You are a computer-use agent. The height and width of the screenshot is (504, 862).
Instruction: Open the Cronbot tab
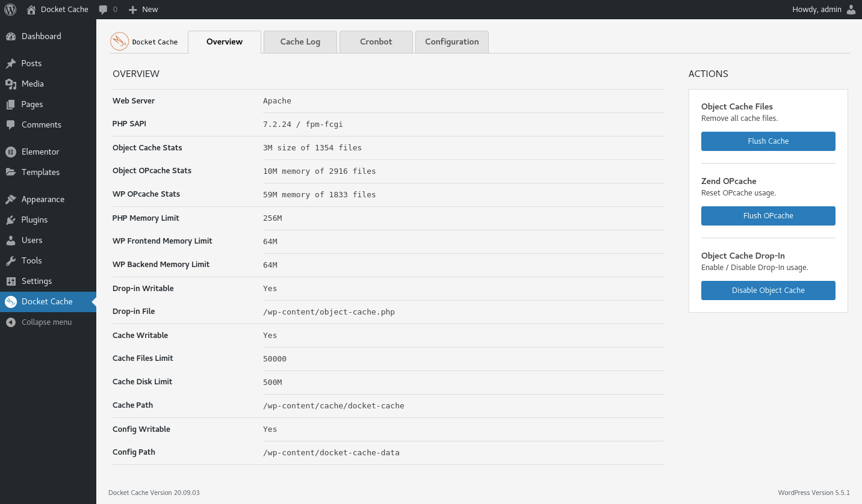tap(376, 41)
